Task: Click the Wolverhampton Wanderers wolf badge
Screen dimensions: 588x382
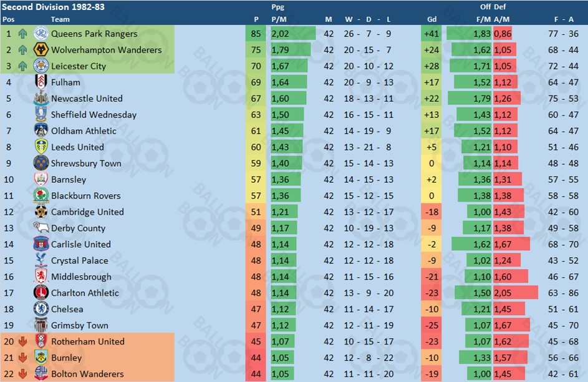Action: tap(41, 50)
